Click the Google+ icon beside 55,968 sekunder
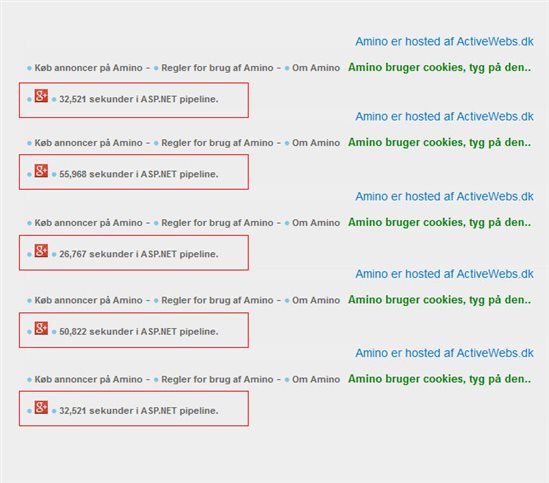 tap(41, 171)
